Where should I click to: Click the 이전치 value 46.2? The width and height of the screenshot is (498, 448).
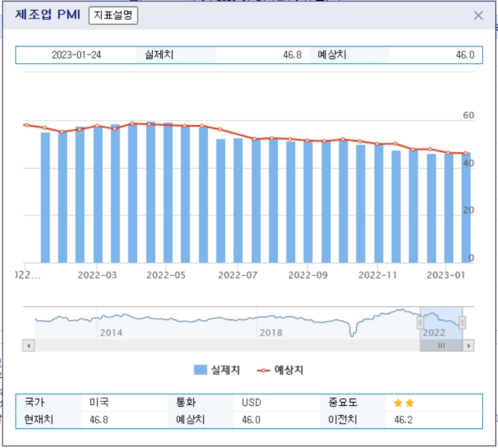point(403,420)
